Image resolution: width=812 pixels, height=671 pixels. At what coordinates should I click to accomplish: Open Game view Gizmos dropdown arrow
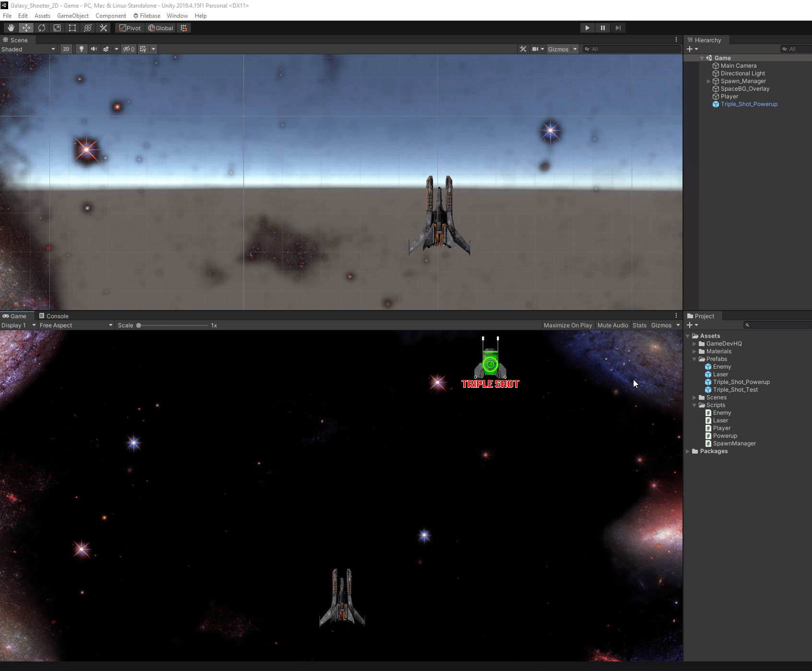[x=678, y=325]
